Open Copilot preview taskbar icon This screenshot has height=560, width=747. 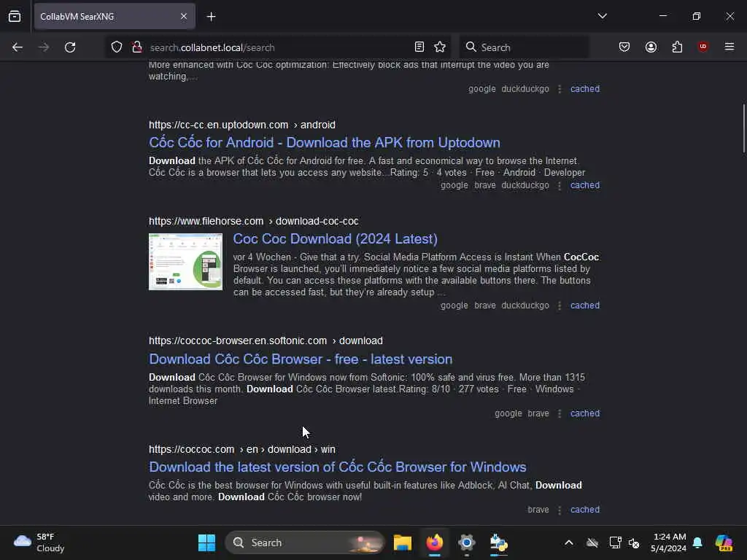point(724,542)
